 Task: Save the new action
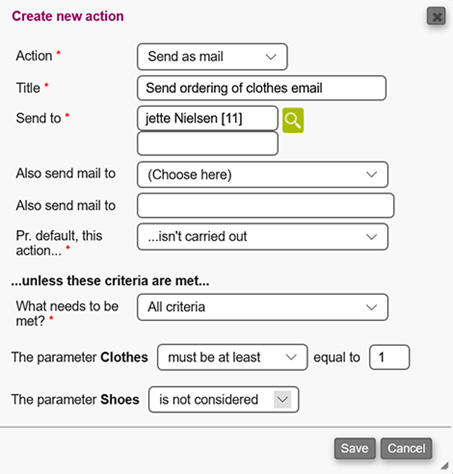(355, 448)
